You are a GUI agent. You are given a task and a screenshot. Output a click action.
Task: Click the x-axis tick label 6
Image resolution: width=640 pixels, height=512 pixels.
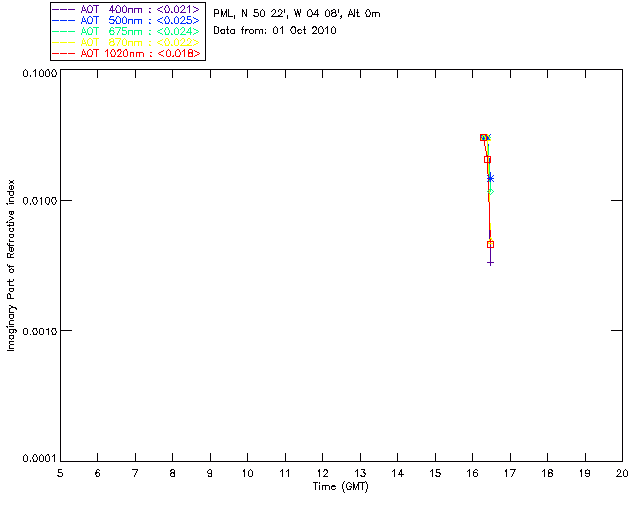point(98,473)
